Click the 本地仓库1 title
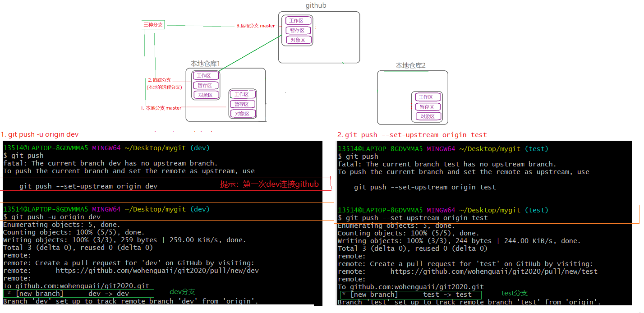 point(205,64)
